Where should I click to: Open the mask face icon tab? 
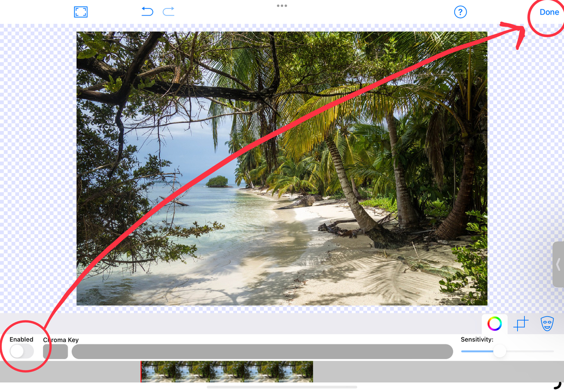point(547,324)
